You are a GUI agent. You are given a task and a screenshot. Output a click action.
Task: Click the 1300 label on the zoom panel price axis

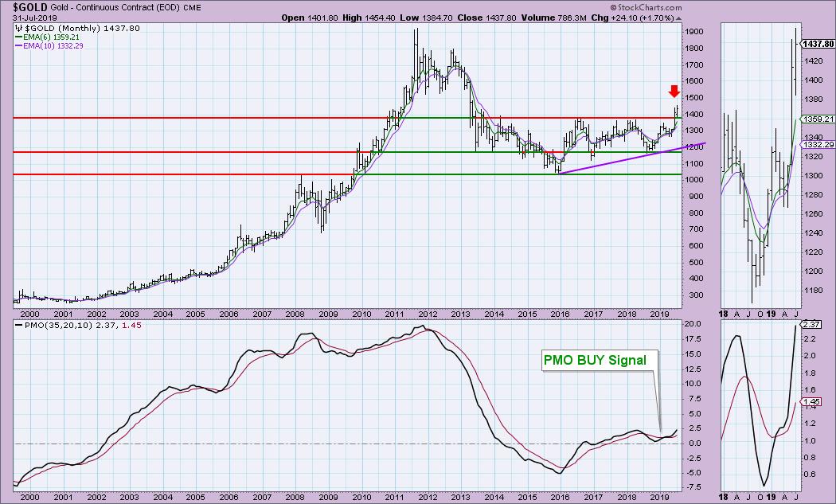tap(813, 175)
